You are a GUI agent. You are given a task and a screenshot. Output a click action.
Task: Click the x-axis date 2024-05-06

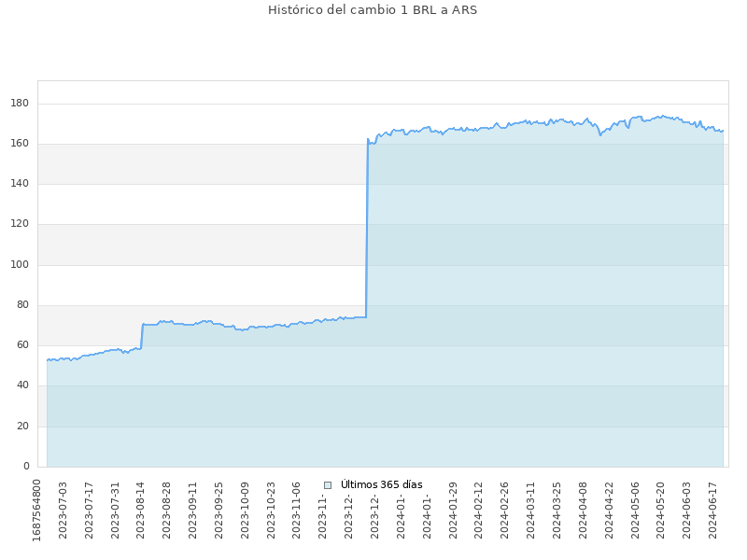pyautogui.click(x=635, y=511)
